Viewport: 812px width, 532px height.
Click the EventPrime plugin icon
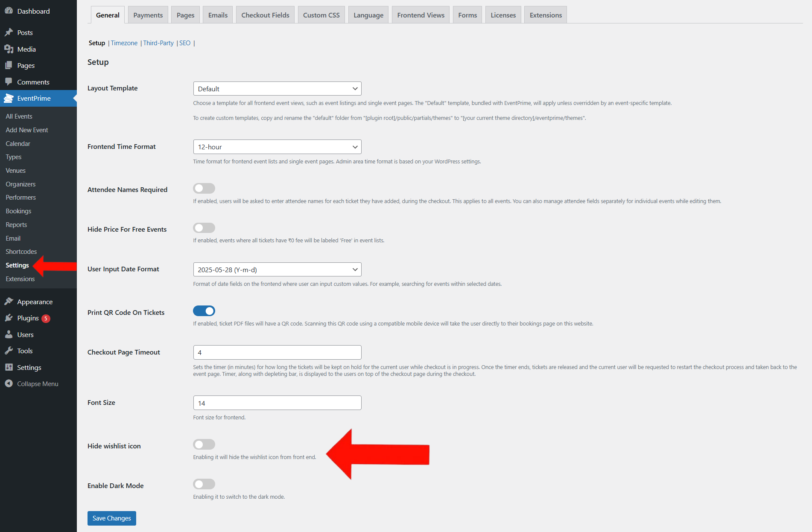(9, 98)
